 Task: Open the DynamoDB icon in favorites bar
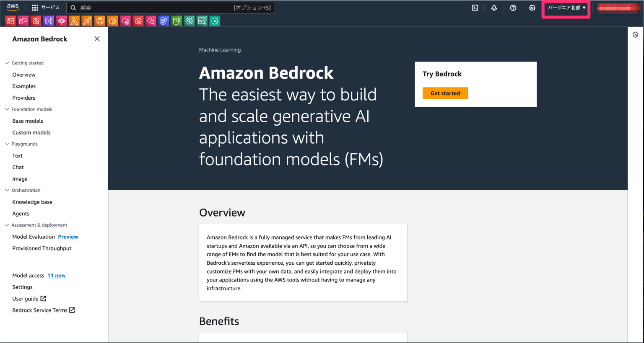164,21
